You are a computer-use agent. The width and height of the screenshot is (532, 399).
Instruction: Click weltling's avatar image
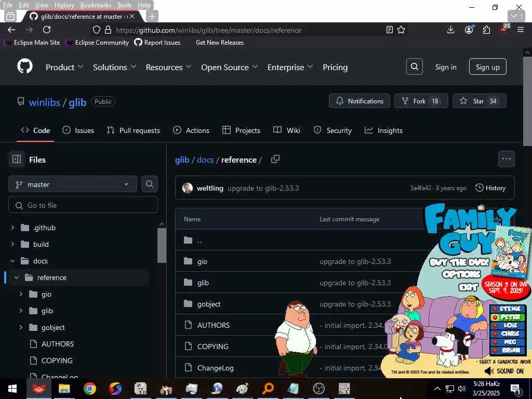click(x=187, y=188)
